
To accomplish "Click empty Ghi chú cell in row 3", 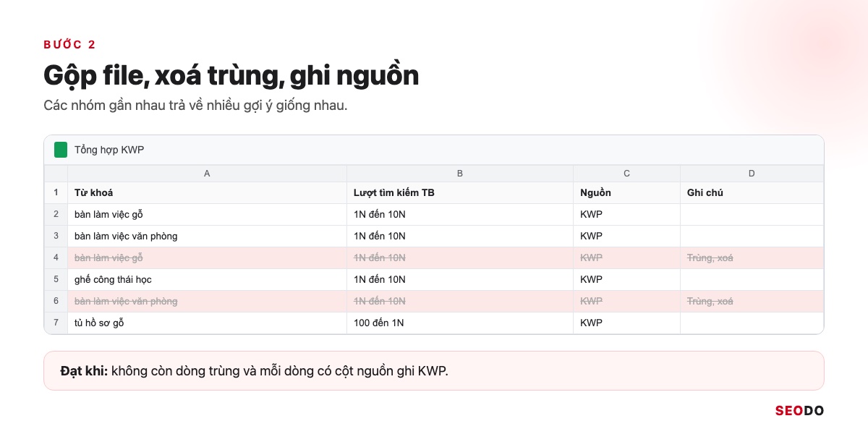I will pyautogui.click(x=752, y=237).
